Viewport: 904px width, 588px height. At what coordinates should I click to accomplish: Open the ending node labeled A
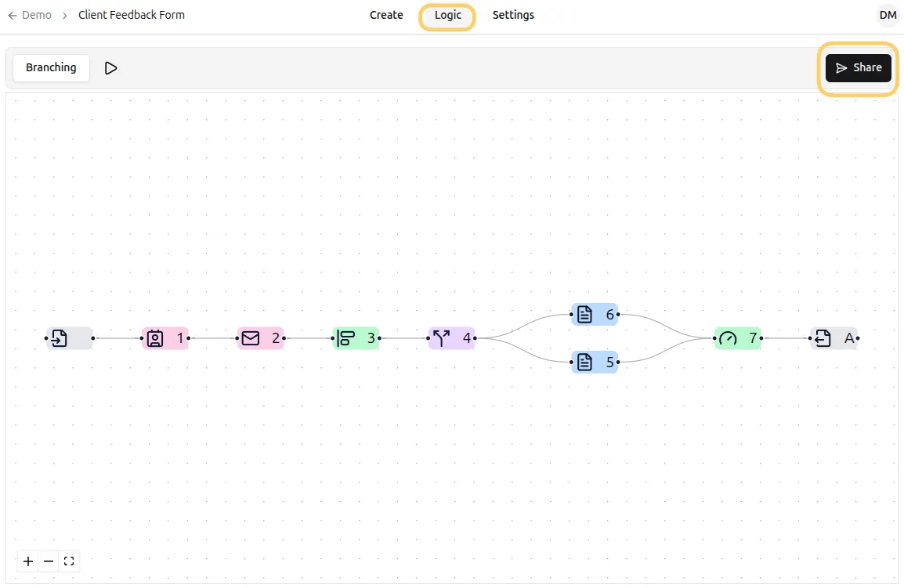[833, 338]
